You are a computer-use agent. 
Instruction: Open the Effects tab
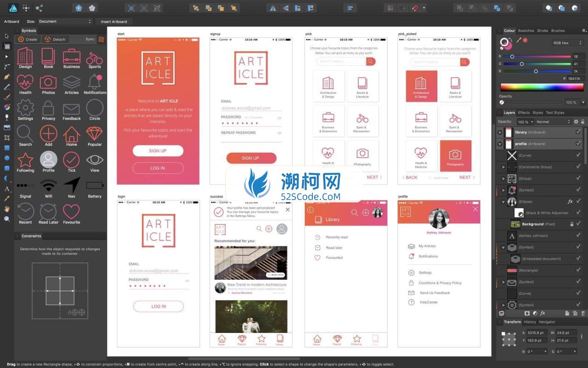coord(524,113)
